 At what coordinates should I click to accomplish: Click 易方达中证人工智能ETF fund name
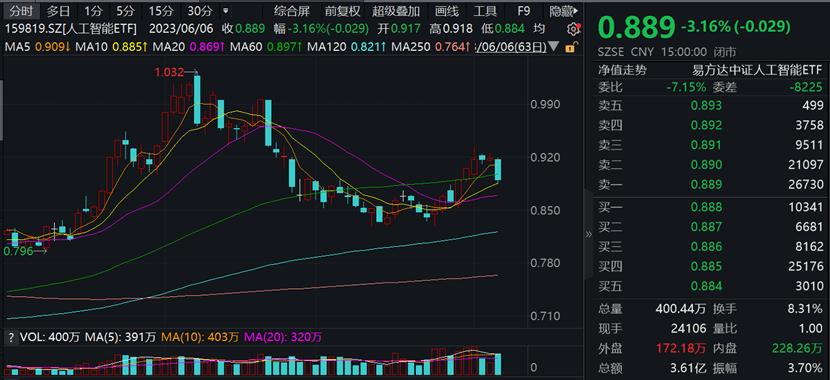point(758,70)
